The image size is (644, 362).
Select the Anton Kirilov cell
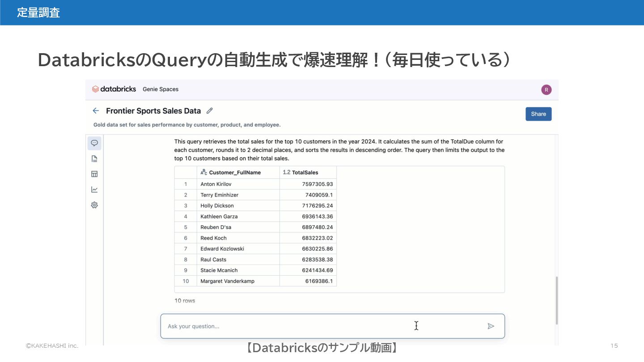coord(238,184)
